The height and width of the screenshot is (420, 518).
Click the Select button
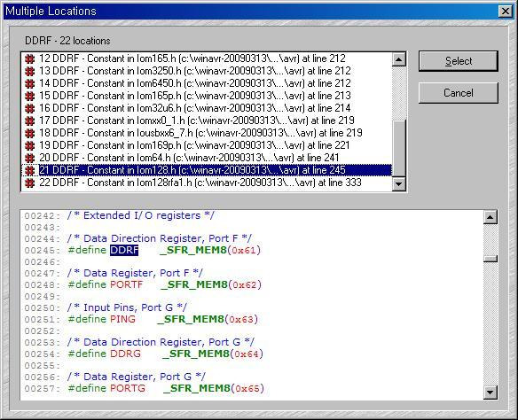click(x=459, y=61)
